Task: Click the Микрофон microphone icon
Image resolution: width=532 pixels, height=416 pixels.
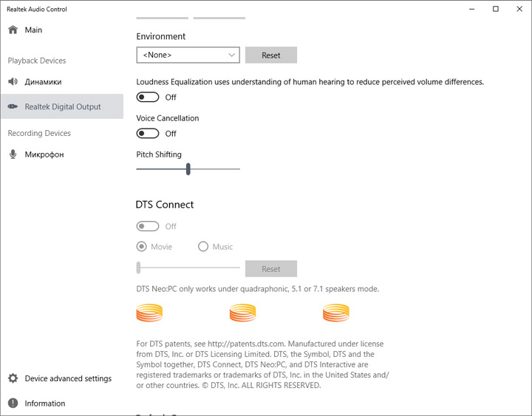Action: [13, 154]
